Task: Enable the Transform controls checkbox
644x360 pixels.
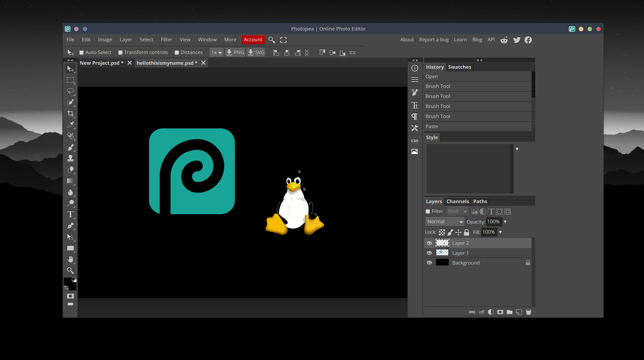Action: click(x=120, y=52)
